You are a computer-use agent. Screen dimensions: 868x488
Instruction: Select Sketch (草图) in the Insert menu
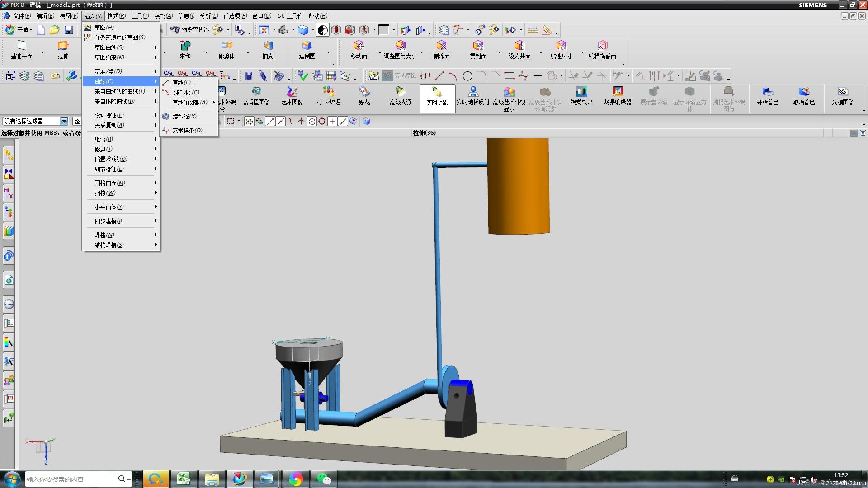click(x=121, y=28)
